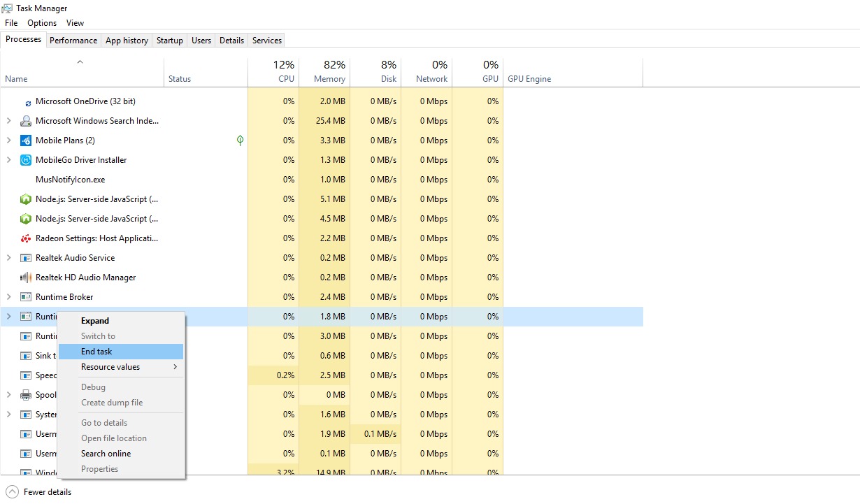860x504 pixels.
Task: Click the Microsoft OneDrive process icon
Action: click(x=28, y=102)
